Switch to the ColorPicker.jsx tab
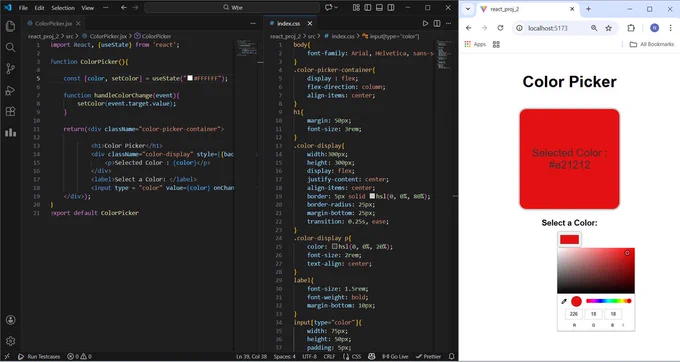680x362 pixels. click(53, 23)
